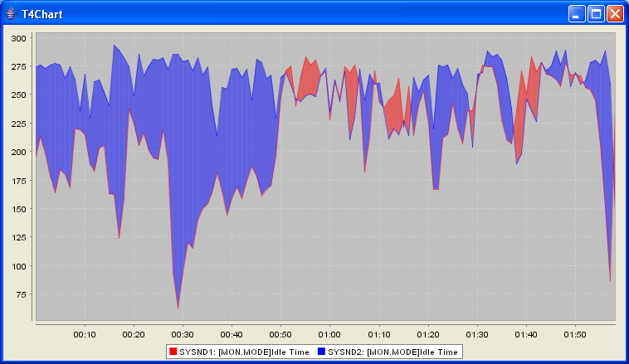629x364 pixels.
Task: Click the deepest chart dip near 00:30
Action: coord(178,307)
